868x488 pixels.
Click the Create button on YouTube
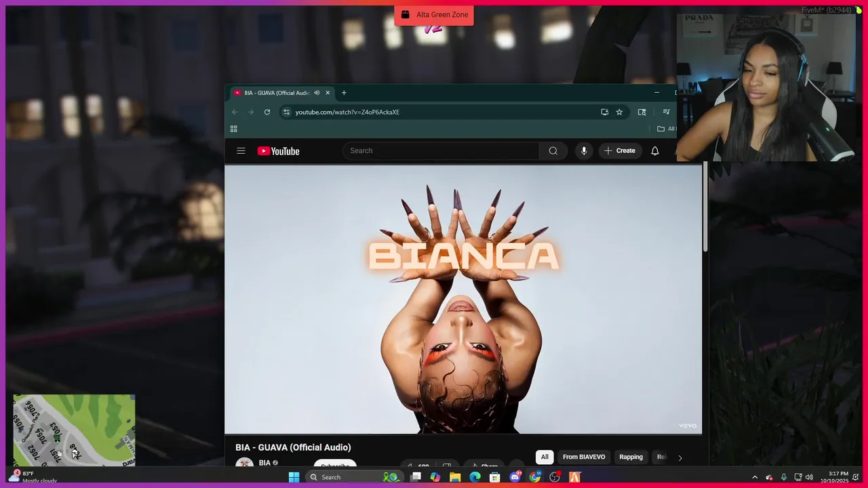coord(620,150)
